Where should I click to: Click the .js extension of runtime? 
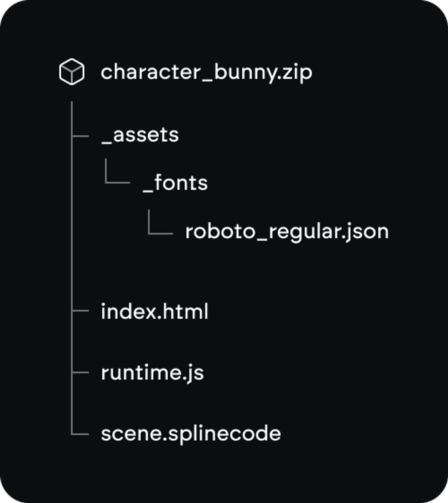194,373
